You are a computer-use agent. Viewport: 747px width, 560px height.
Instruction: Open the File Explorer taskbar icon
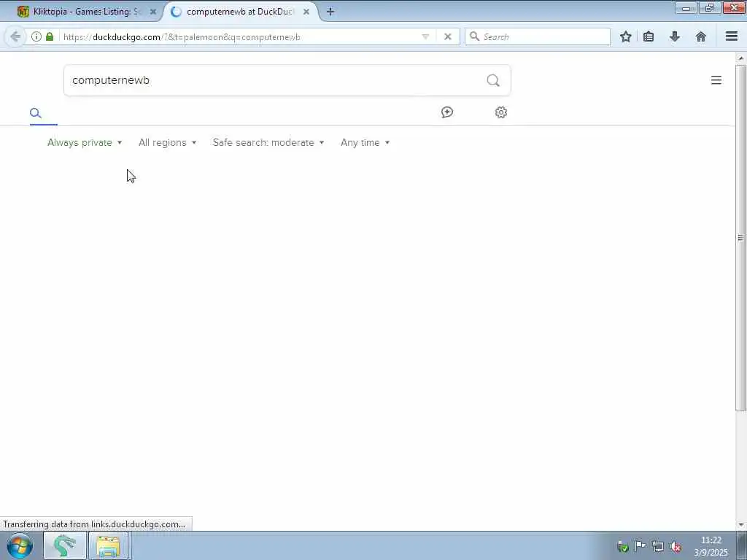109,545
